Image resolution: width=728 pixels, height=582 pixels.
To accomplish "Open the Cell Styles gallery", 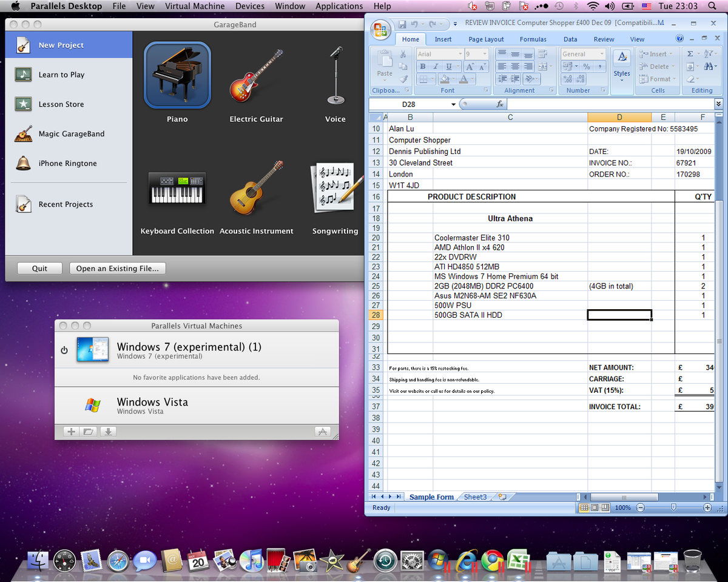I will 621,67.
